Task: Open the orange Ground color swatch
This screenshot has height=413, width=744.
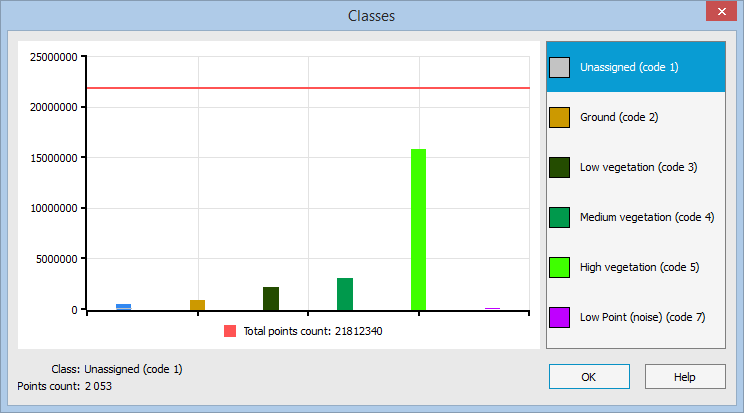Action: coord(560,117)
